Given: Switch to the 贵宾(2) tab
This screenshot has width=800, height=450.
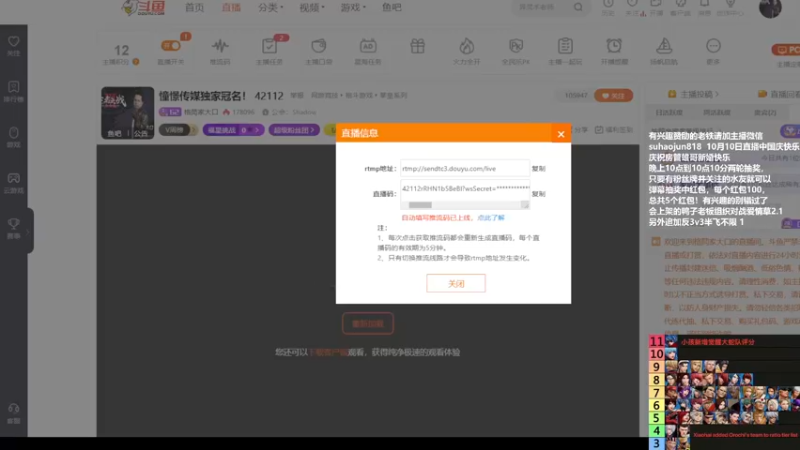Looking at the screenshot, I should tap(765, 113).
